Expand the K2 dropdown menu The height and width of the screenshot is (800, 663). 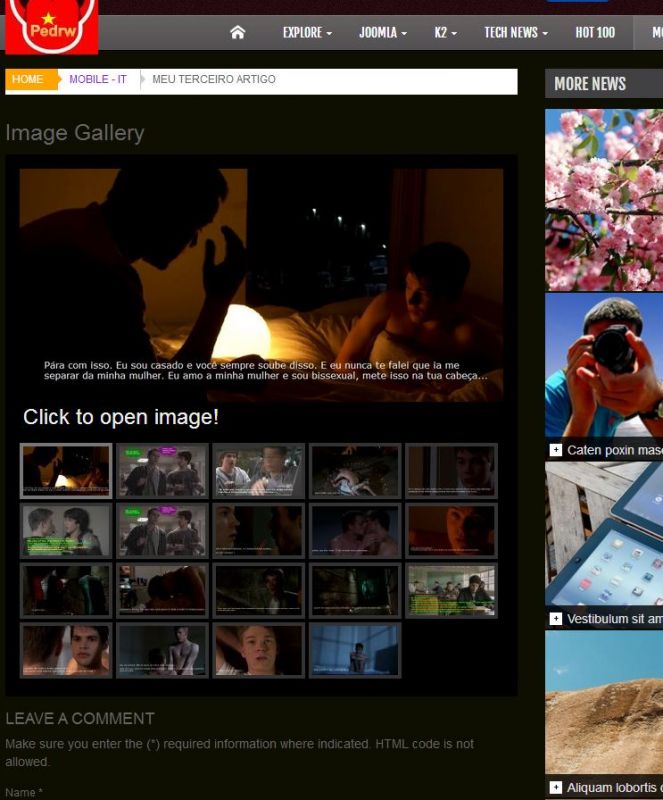[x=446, y=33]
